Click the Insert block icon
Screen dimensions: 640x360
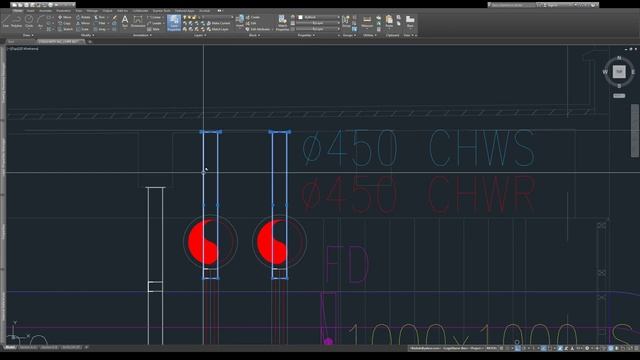tap(240, 21)
